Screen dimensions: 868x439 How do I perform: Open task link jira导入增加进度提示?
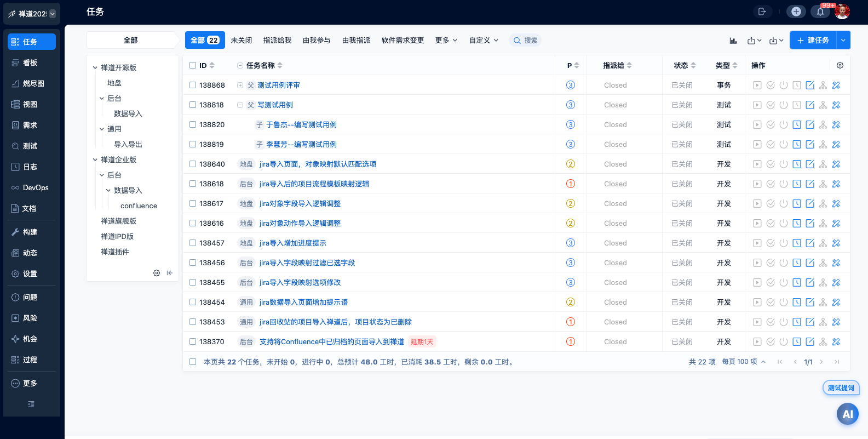click(292, 243)
